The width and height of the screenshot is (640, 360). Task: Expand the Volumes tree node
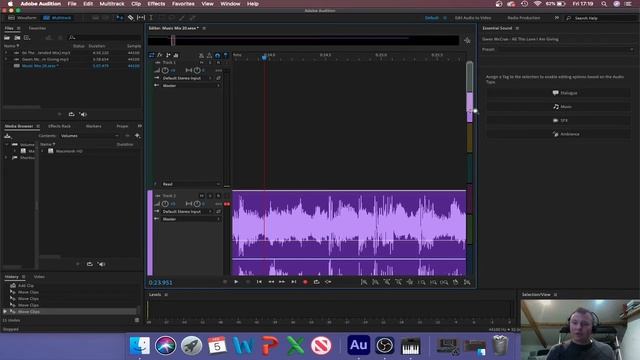click(7, 144)
